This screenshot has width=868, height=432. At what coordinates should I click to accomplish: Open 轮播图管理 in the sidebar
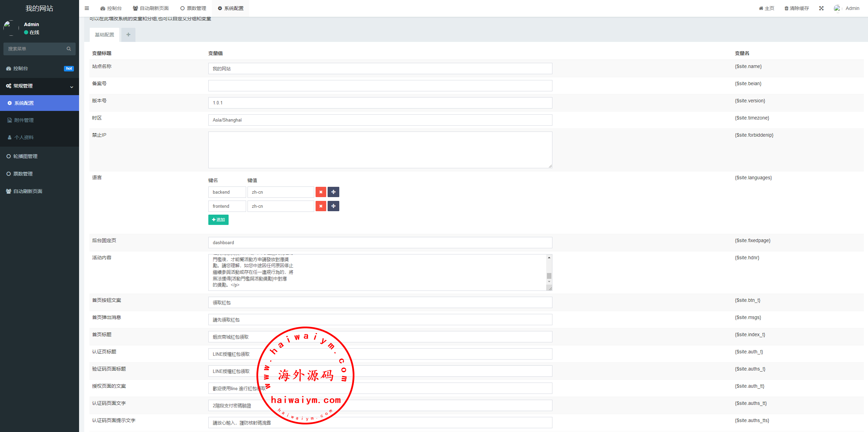coord(25,156)
